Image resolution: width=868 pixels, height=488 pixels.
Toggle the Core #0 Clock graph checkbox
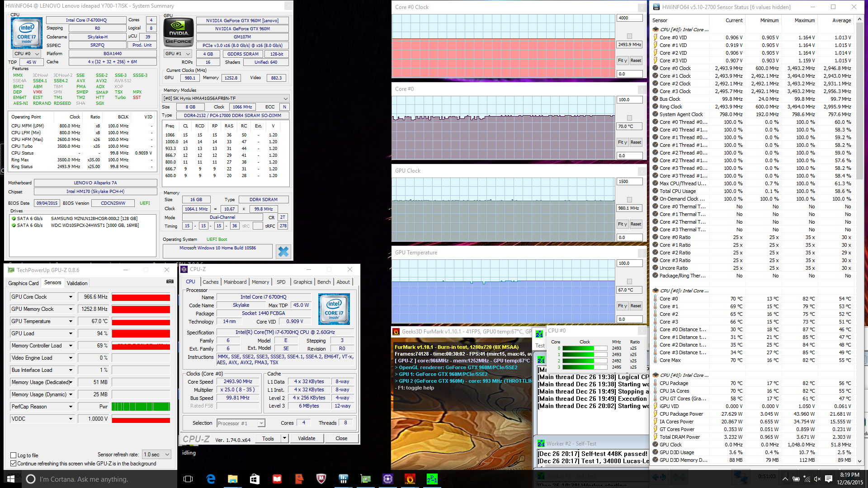click(629, 36)
